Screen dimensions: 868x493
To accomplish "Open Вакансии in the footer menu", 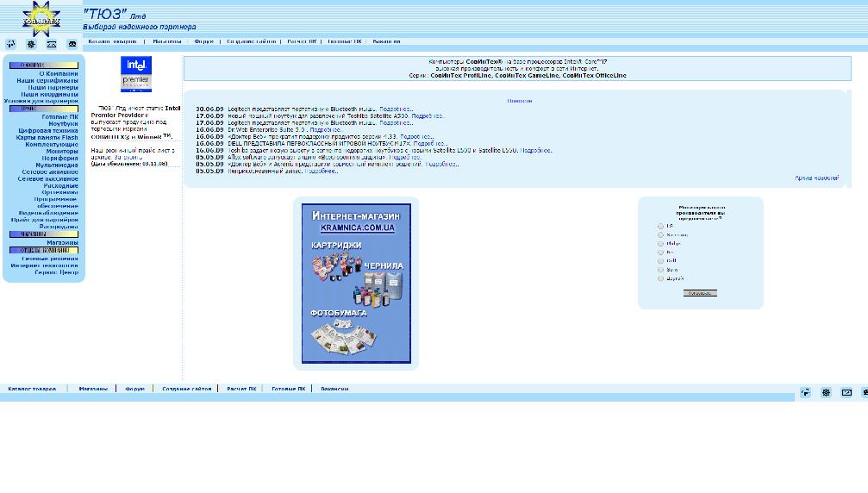I will click(334, 389).
